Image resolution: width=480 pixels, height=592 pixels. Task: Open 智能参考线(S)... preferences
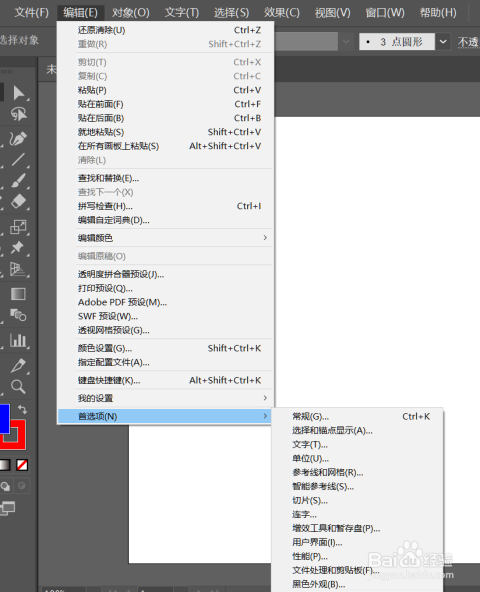coord(357,486)
